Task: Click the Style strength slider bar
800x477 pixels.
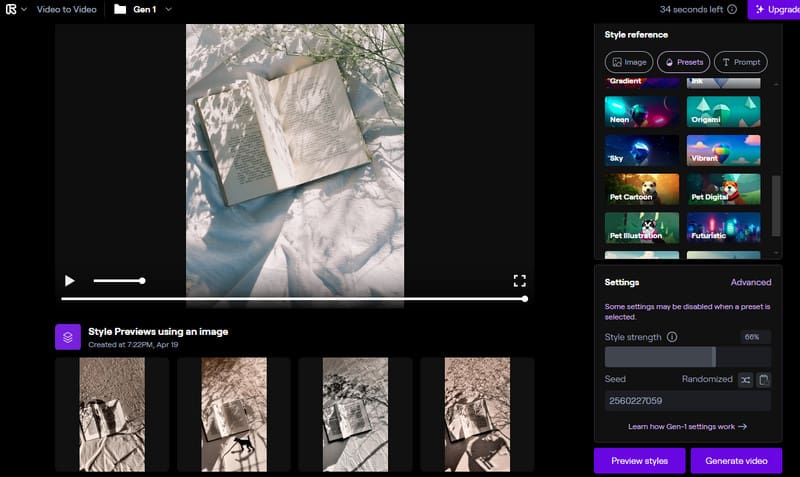Action: (x=687, y=357)
